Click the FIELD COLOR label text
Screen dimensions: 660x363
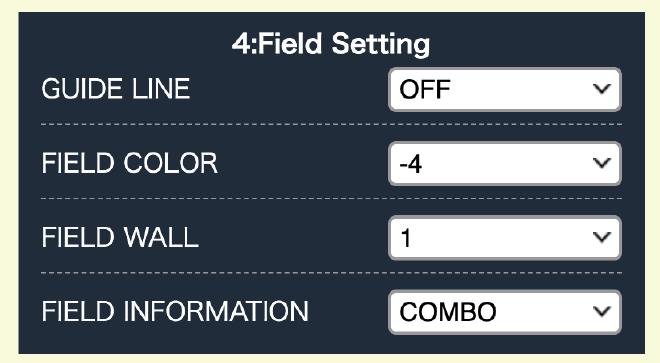pos(130,163)
